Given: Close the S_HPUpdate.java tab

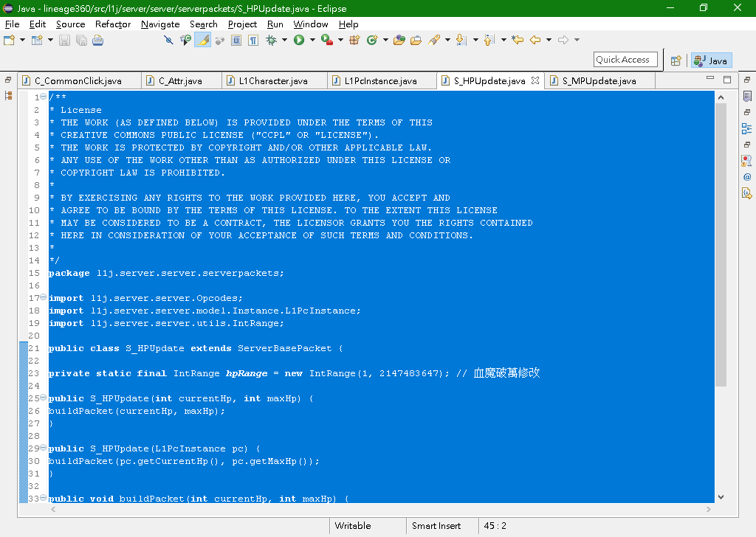Looking at the screenshot, I should coord(535,80).
